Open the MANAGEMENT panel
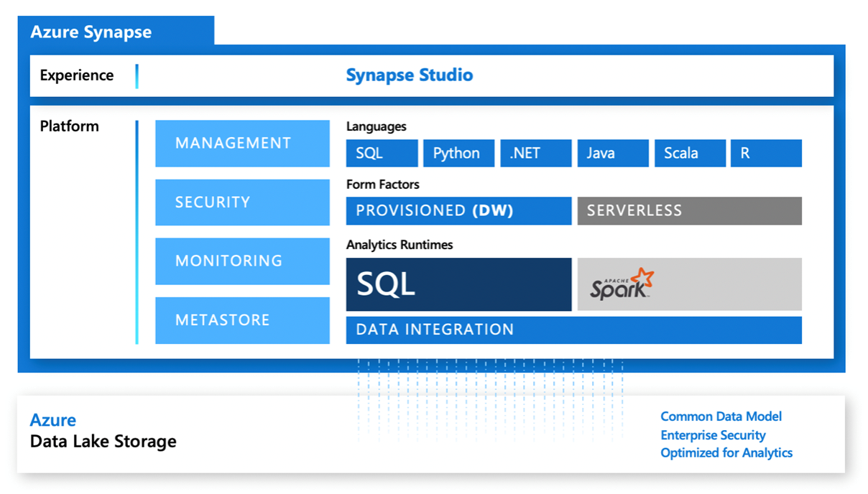 pyautogui.click(x=242, y=143)
